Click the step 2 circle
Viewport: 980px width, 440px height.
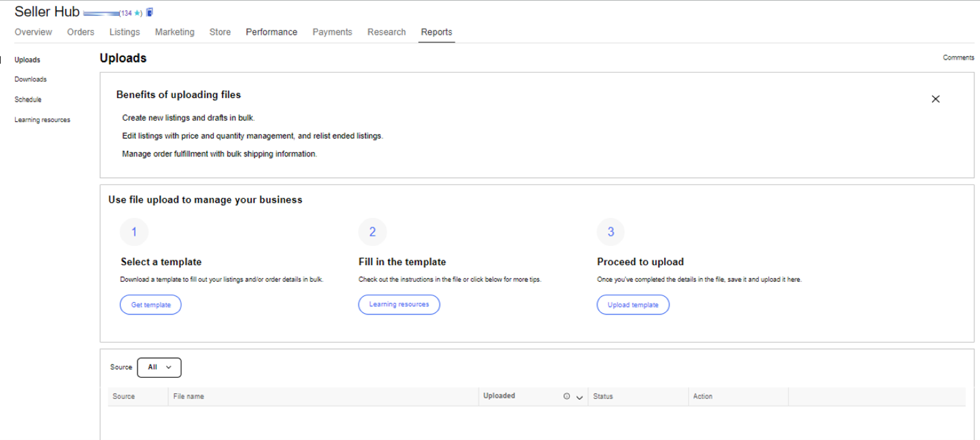coord(373,232)
